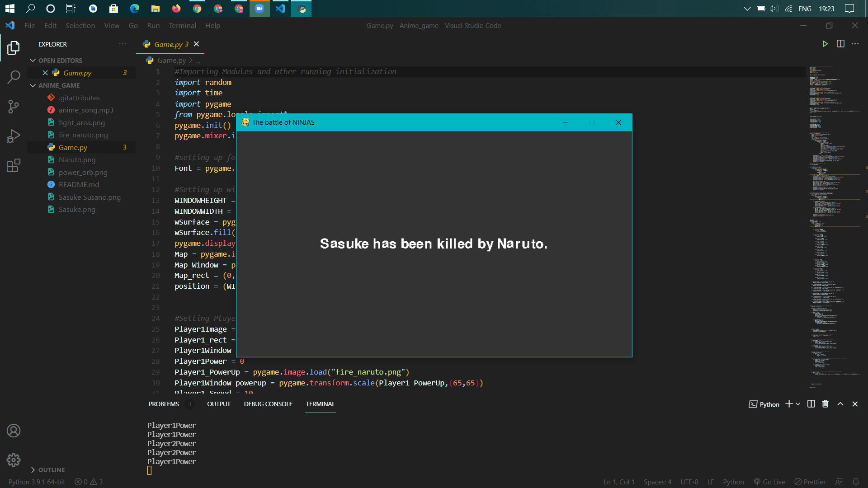Open Source Control view

click(14, 107)
